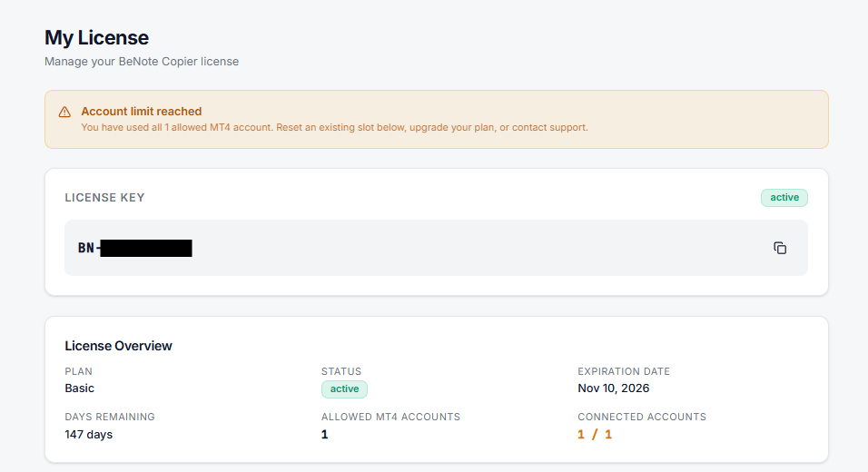Click the CONNECTED ACCOUNTS label
The image size is (868, 472).
coord(642,417)
